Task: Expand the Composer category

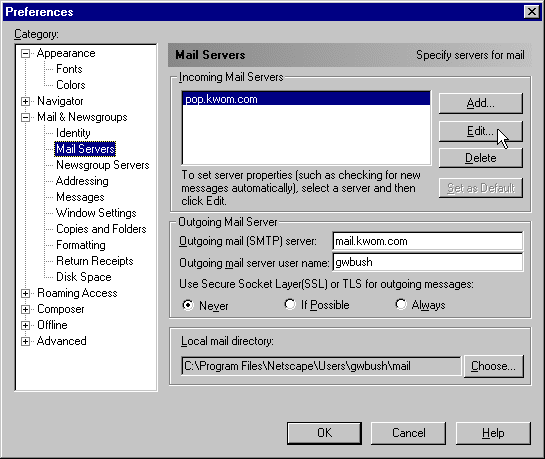Action: click(25, 310)
